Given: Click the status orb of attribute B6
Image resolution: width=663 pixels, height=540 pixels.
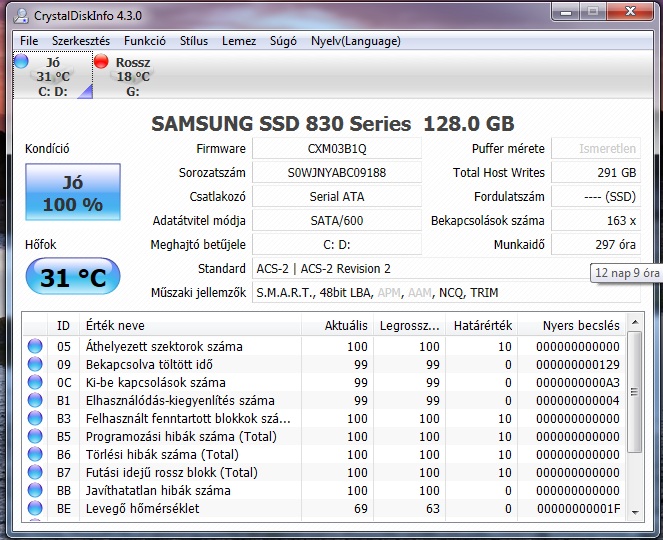Looking at the screenshot, I should [x=35, y=454].
